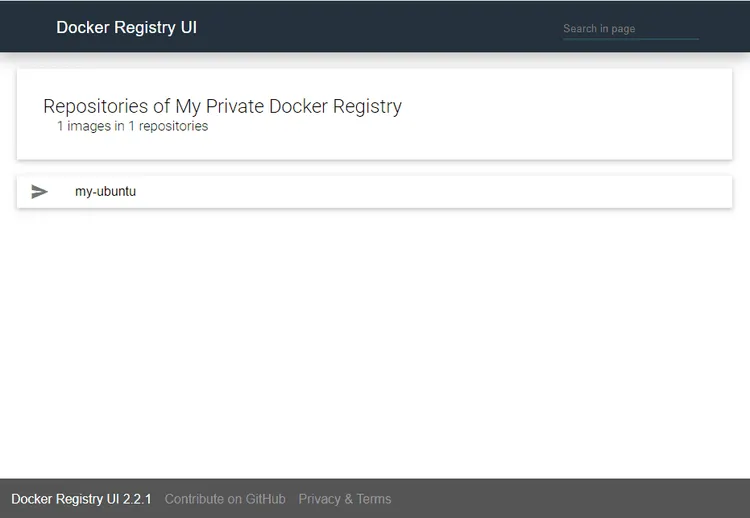
Task: Focus the Search in page field
Action: pyautogui.click(x=630, y=28)
